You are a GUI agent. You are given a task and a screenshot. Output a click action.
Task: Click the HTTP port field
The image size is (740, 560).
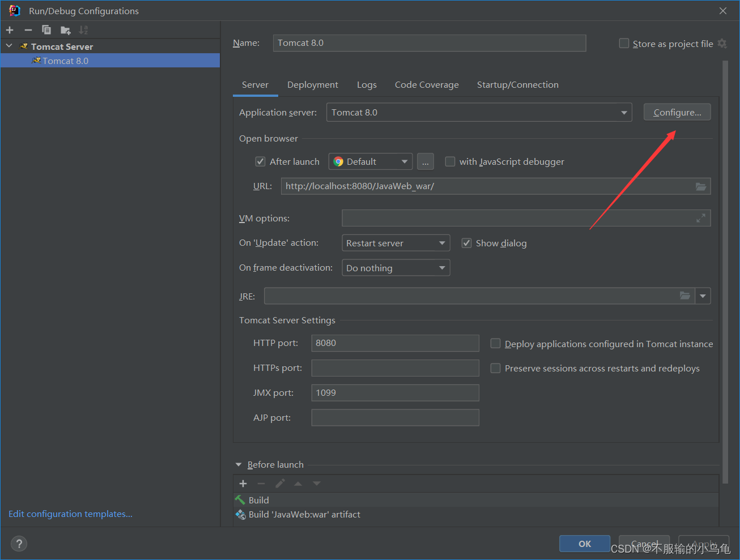point(395,343)
